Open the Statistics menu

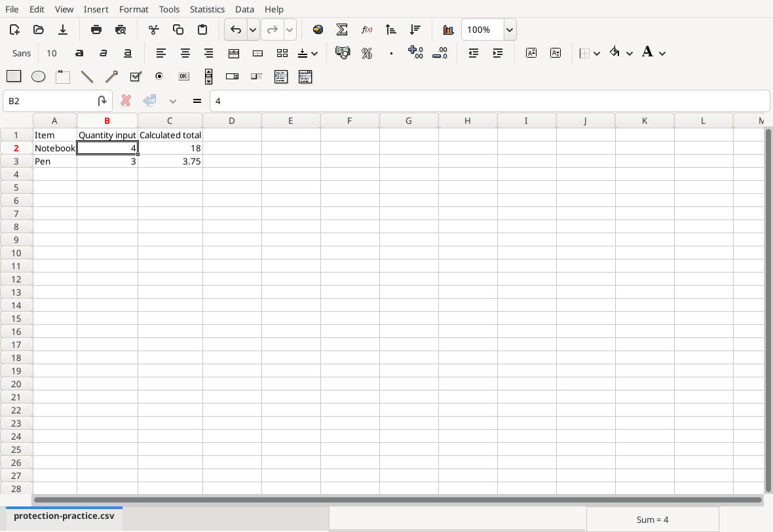[207, 9]
